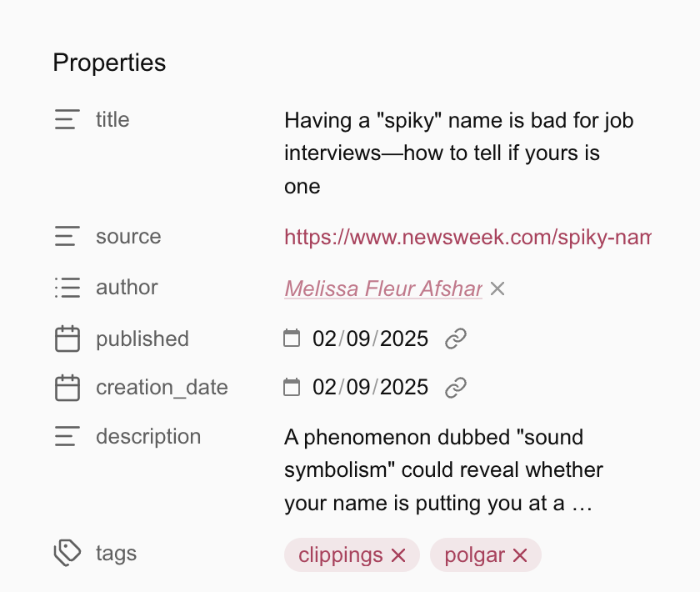Open the newsweek.com source link
Image resolution: width=700 pixels, height=592 pixels.
tap(467, 237)
